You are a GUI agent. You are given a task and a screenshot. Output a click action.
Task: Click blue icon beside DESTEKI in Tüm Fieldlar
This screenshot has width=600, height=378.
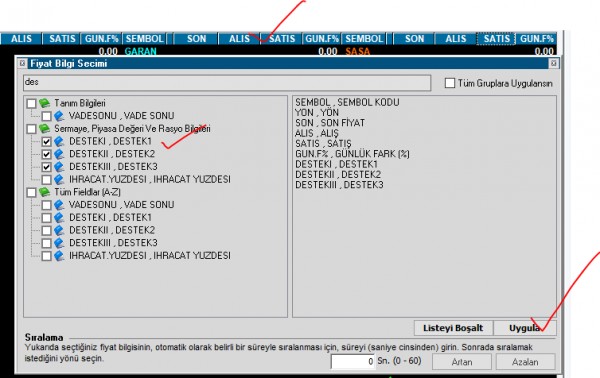[59, 218]
